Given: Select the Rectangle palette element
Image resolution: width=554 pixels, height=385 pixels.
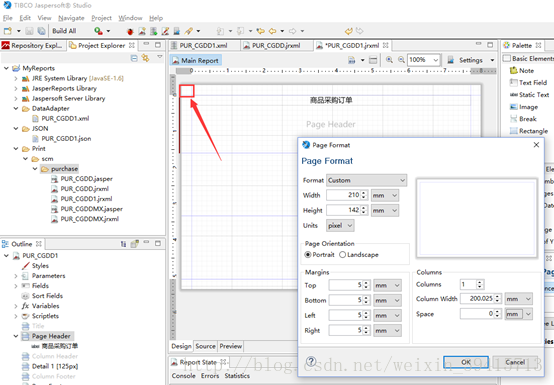Looking at the screenshot, I should (529, 131).
